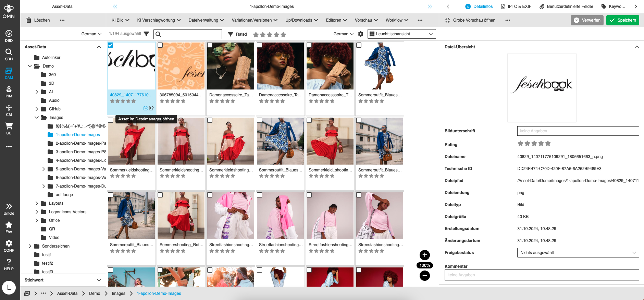Tick checkbox of first Sommerkleidshooting image
644x300 pixels.
point(111,120)
